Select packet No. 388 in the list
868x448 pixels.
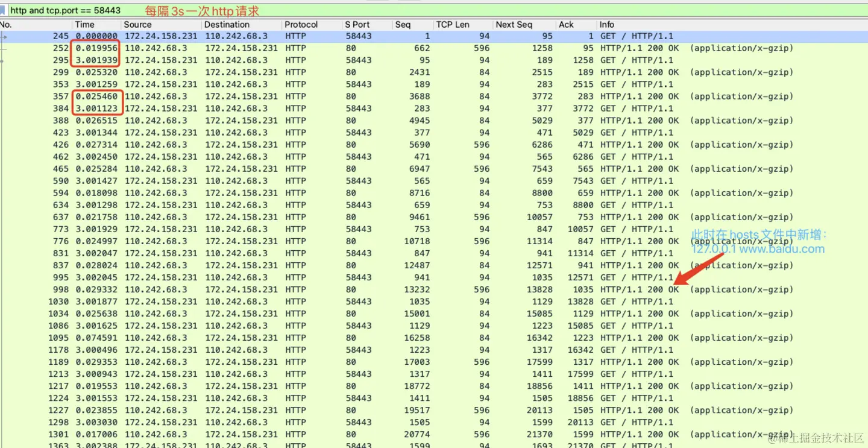click(x=434, y=121)
